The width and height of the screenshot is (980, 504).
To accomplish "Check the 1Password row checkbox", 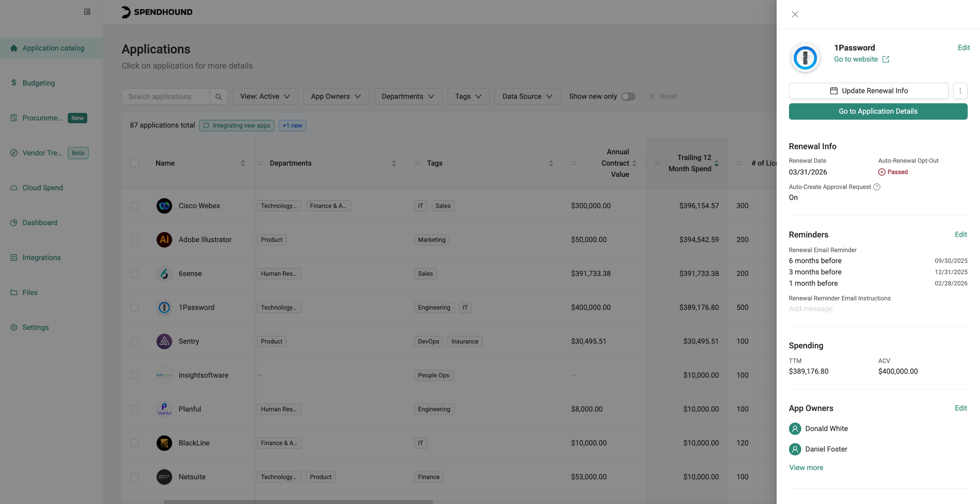I will click(x=134, y=308).
